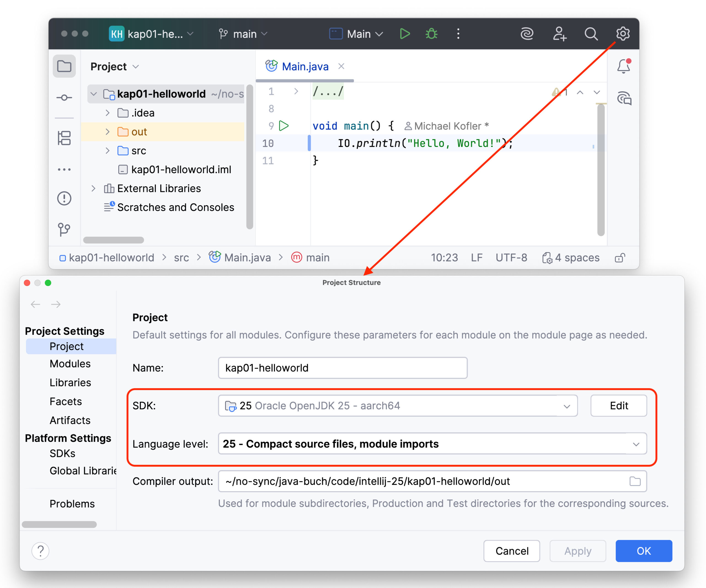Select Libraries in Project Settings

[x=70, y=383]
